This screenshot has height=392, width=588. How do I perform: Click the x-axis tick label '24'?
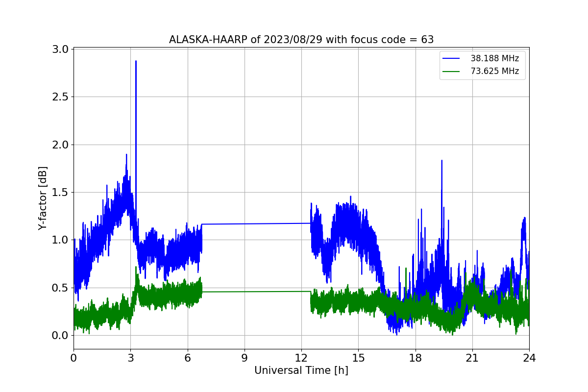(x=529, y=358)
